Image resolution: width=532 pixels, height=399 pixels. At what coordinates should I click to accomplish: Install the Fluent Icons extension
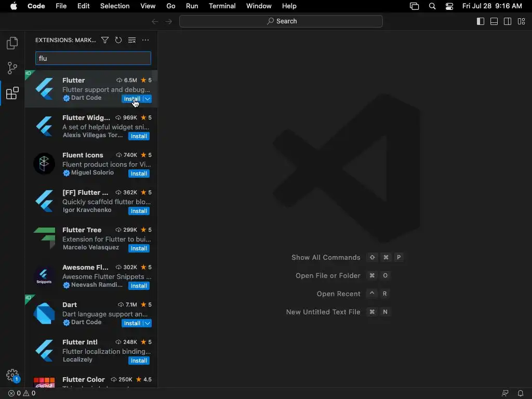pyautogui.click(x=139, y=174)
